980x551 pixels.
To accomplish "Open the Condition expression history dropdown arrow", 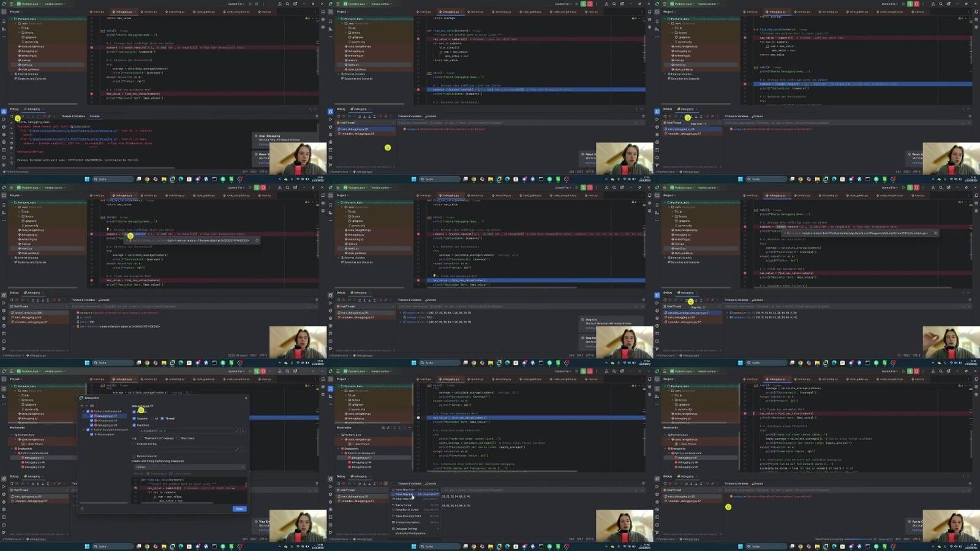I will point(243,431).
